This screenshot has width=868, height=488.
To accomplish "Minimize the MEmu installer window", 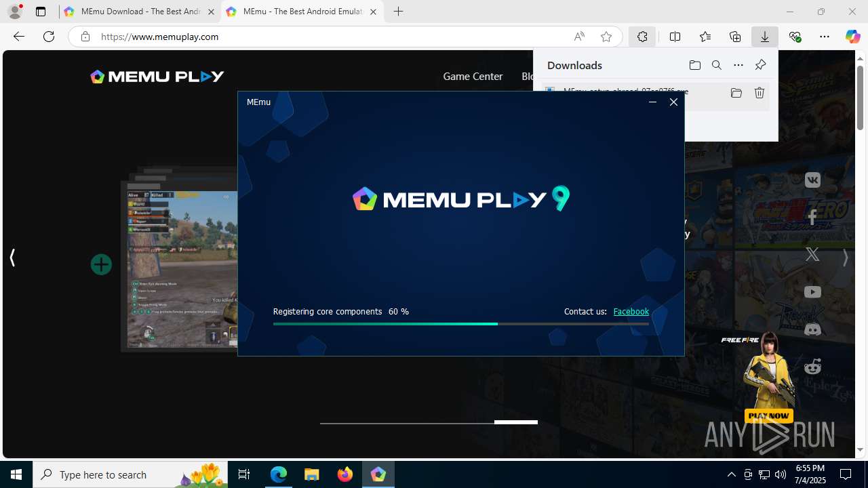I will (652, 102).
